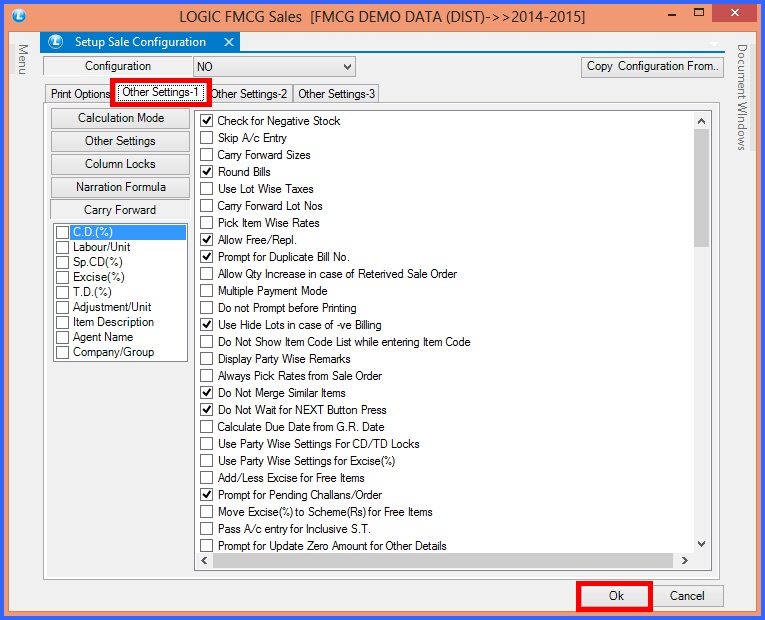Switch to Print Options tab
The height and width of the screenshot is (620, 765).
[80, 94]
